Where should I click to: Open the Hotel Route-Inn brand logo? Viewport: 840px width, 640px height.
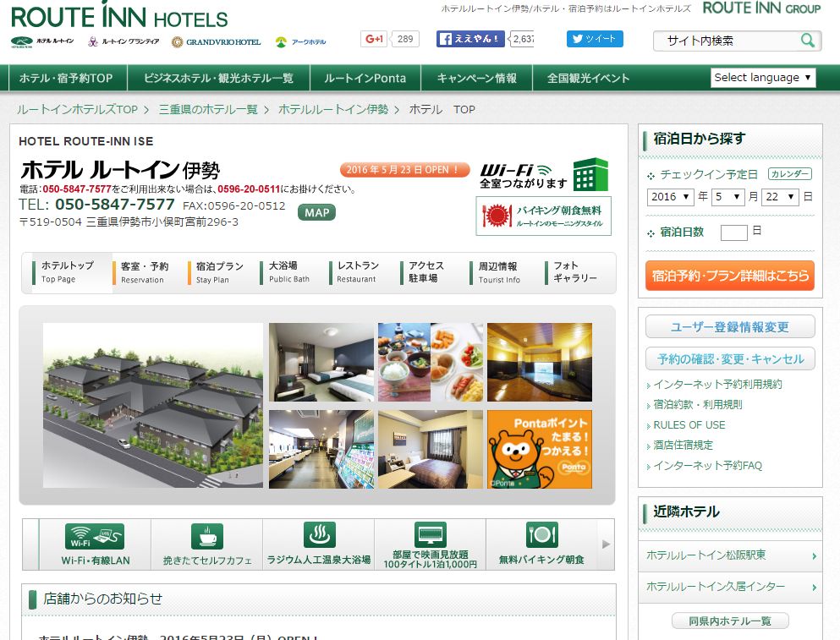(x=42, y=41)
